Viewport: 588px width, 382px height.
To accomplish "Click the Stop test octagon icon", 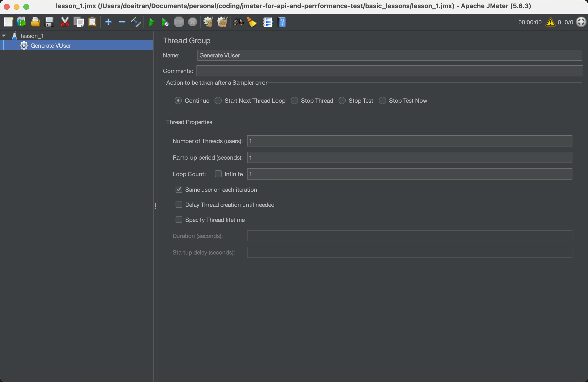I will point(179,22).
